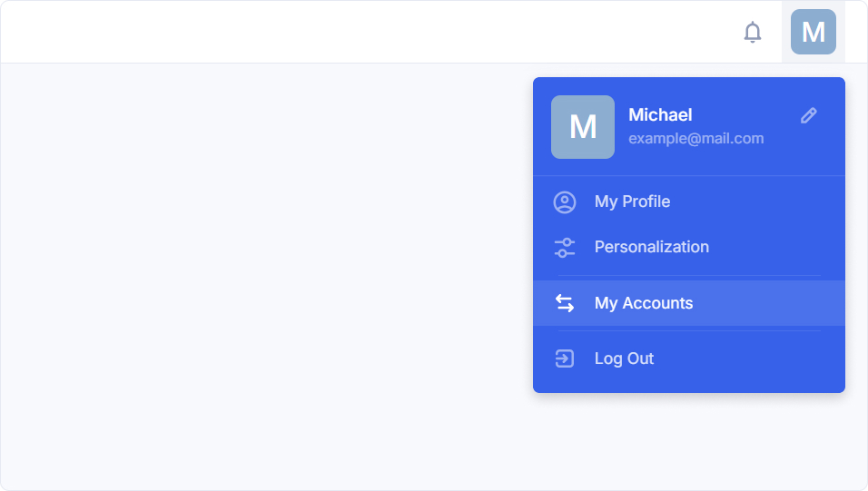This screenshot has height=491, width=868.
Task: Click the large M avatar in the menu
Action: pos(583,127)
